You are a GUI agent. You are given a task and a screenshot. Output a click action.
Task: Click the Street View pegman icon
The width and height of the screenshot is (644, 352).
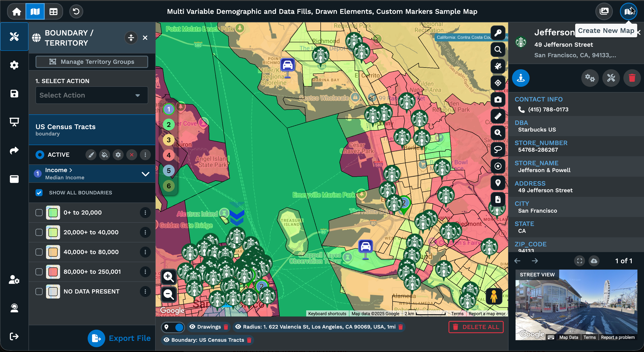pyautogui.click(x=494, y=297)
